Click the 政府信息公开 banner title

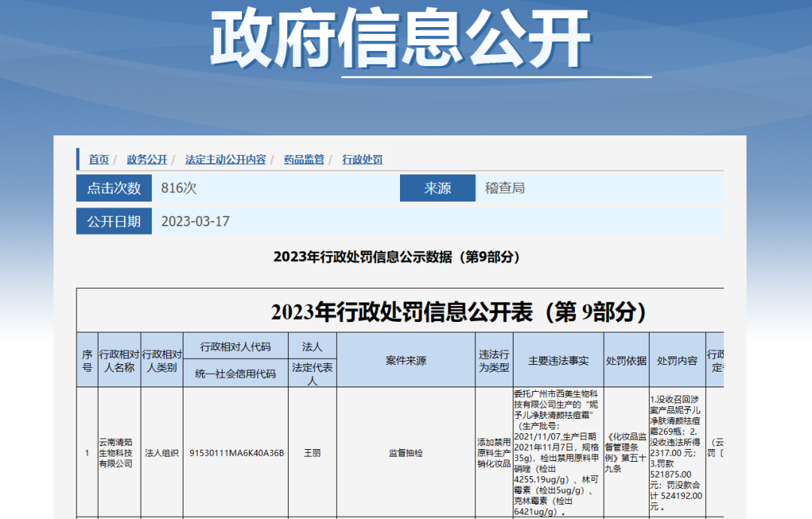[399, 39]
